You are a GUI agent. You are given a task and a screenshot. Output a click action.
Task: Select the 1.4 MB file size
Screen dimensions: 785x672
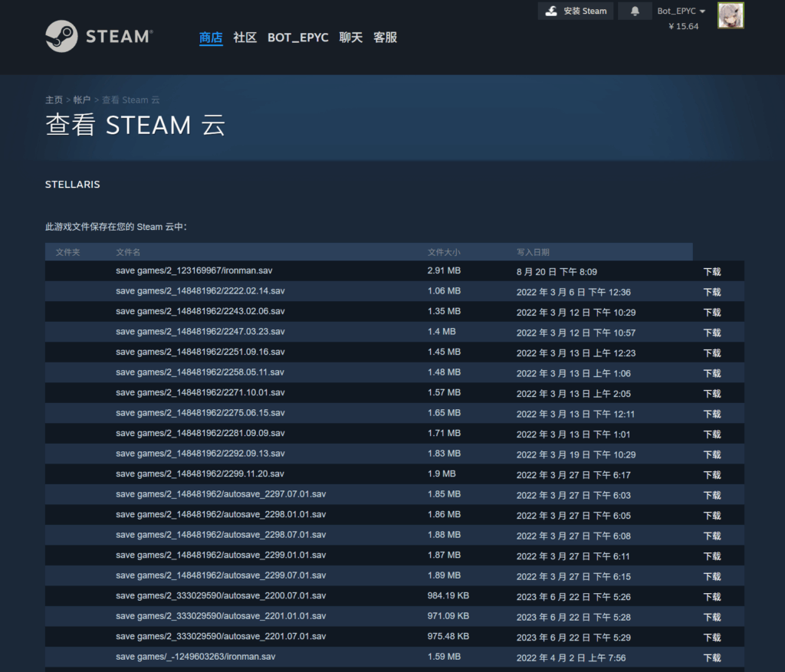click(442, 332)
